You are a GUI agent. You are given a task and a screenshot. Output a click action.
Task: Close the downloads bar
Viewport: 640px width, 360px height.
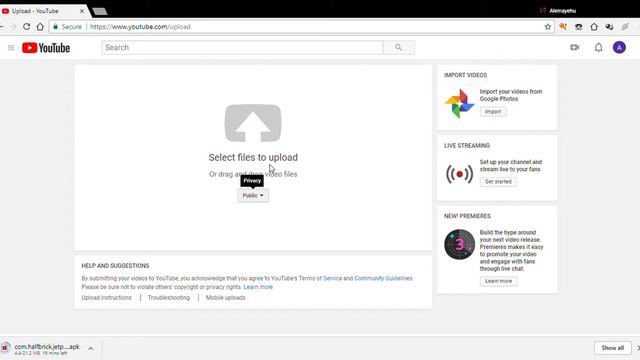pyautogui.click(x=638, y=348)
